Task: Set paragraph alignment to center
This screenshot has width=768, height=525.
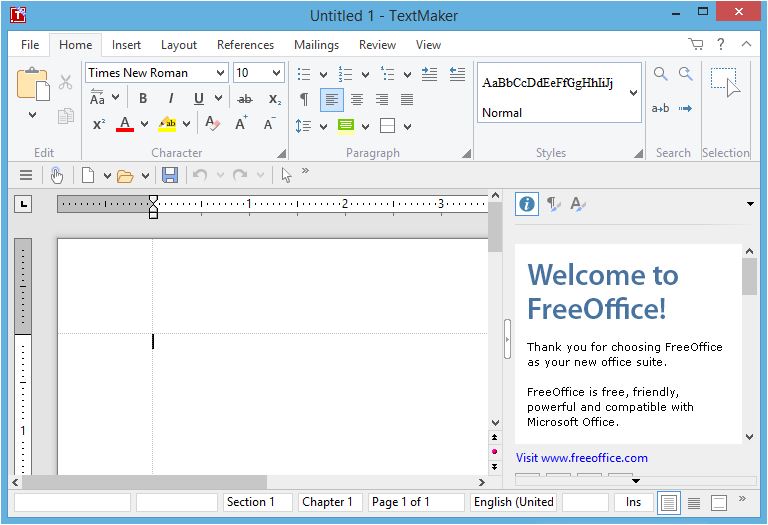Action: 357,100
